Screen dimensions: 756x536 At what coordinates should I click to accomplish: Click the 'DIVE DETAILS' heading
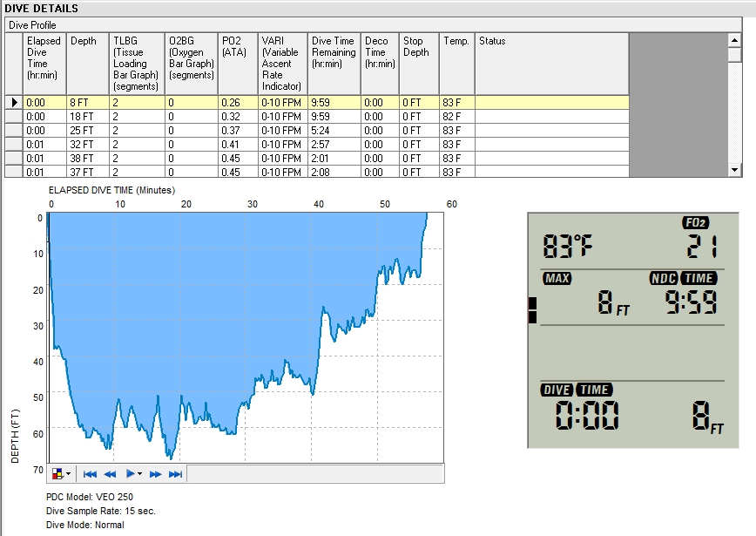41,8
